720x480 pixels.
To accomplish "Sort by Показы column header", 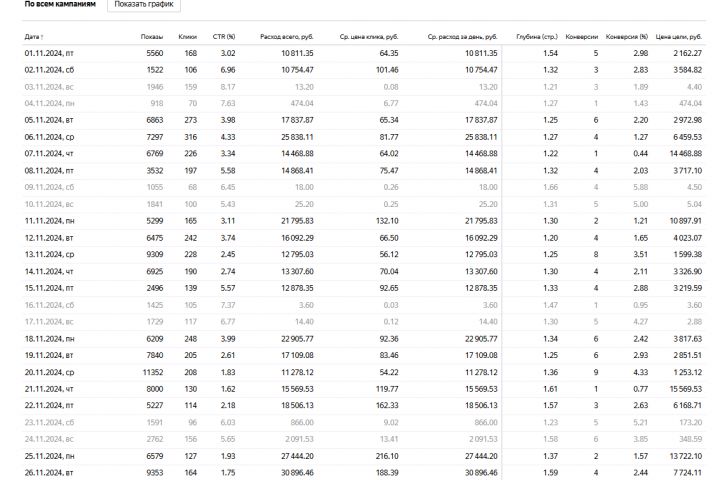I will tap(152, 37).
